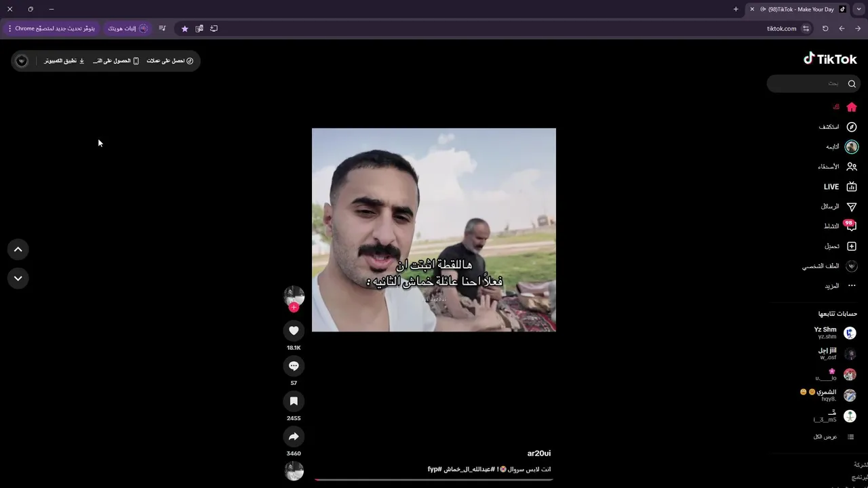868x488 pixels.
Task: Click the #عبدالله_ال_خماش hashtag
Action: (x=469, y=469)
